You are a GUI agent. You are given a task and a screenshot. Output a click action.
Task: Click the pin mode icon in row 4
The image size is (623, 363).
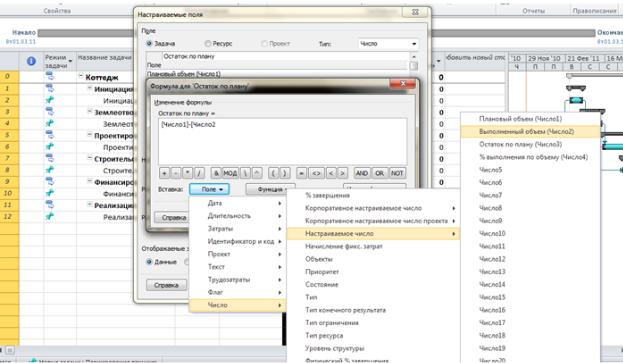coord(50,123)
